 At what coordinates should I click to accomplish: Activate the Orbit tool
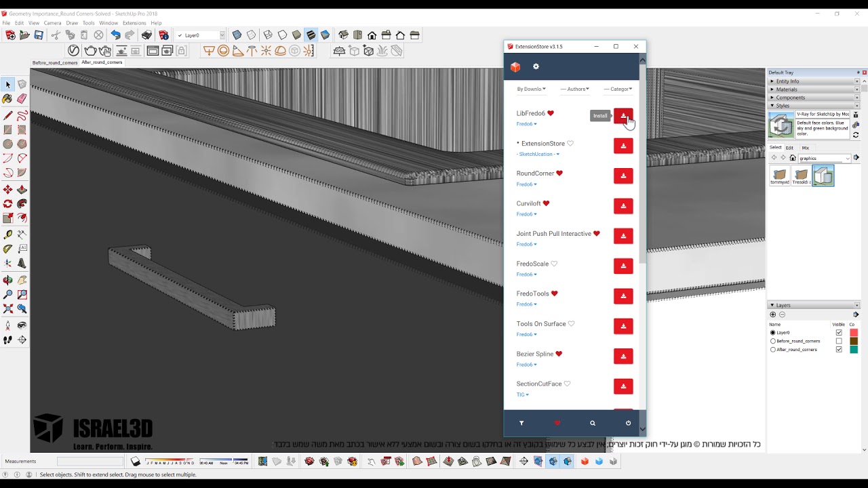pyautogui.click(x=8, y=280)
